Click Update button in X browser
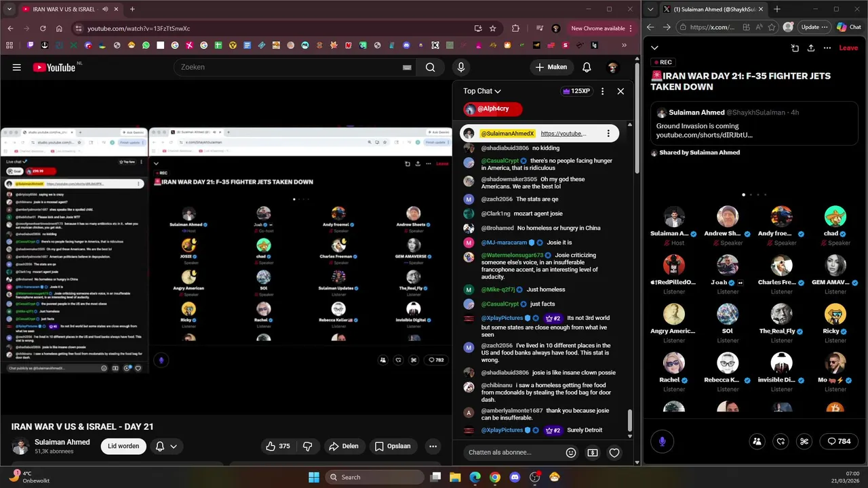Viewport: 868px width, 488px height. [x=814, y=27]
